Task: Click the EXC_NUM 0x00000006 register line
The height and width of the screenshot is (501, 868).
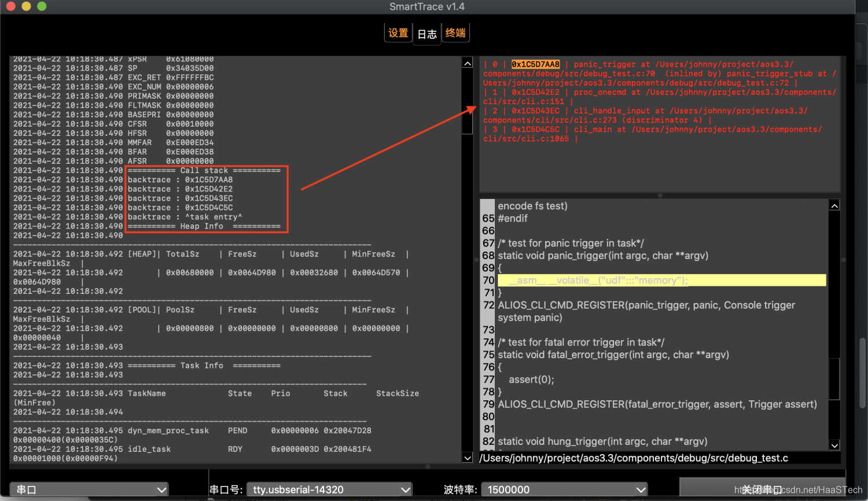Action: [113, 87]
